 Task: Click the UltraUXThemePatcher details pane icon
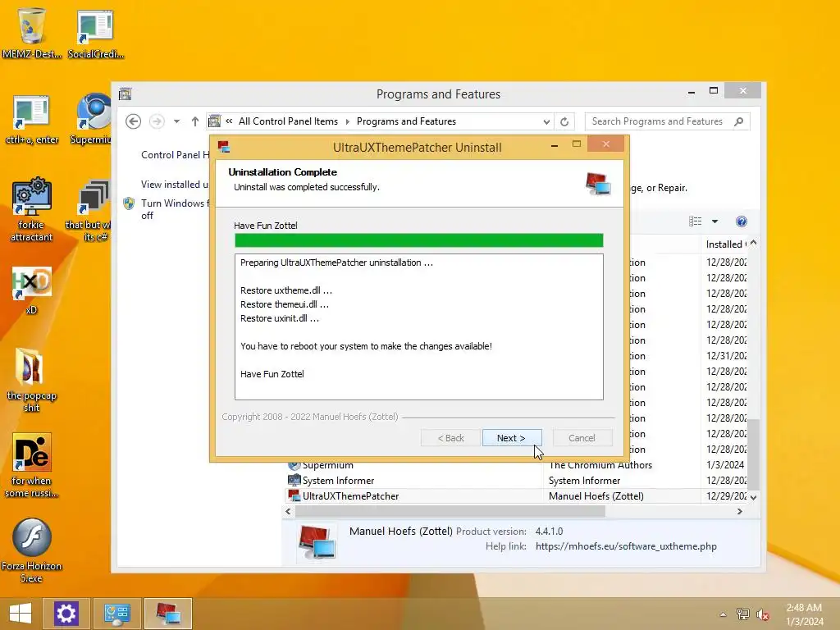pos(317,541)
